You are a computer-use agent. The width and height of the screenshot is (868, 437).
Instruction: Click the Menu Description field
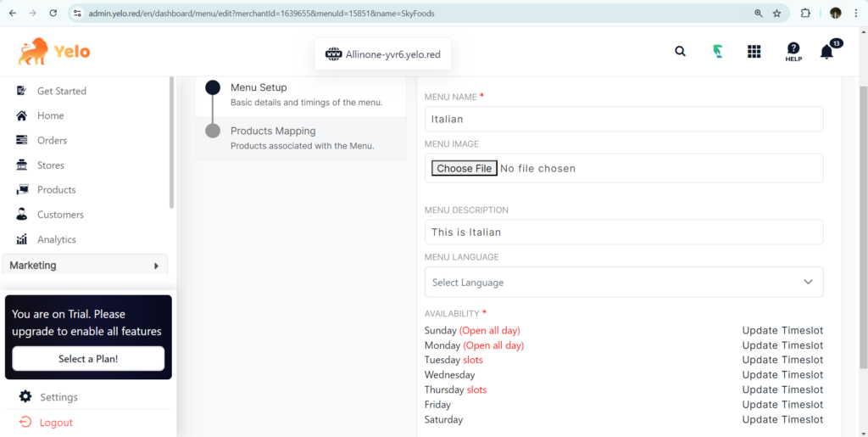pos(624,232)
